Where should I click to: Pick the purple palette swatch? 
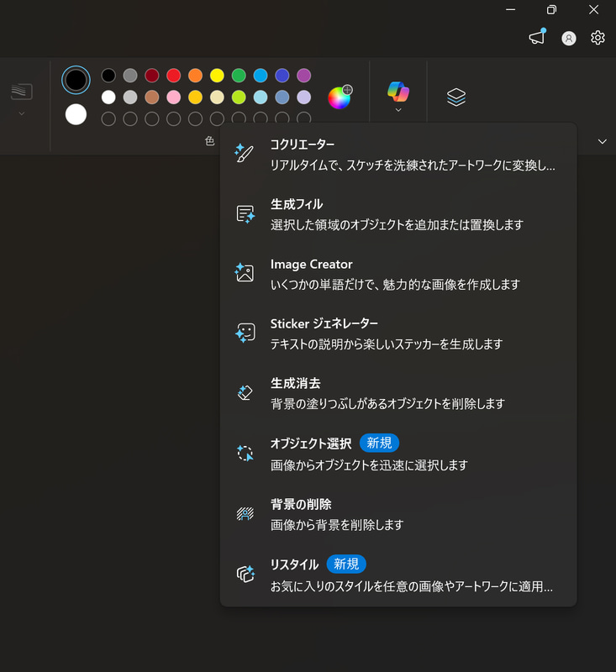[304, 76]
